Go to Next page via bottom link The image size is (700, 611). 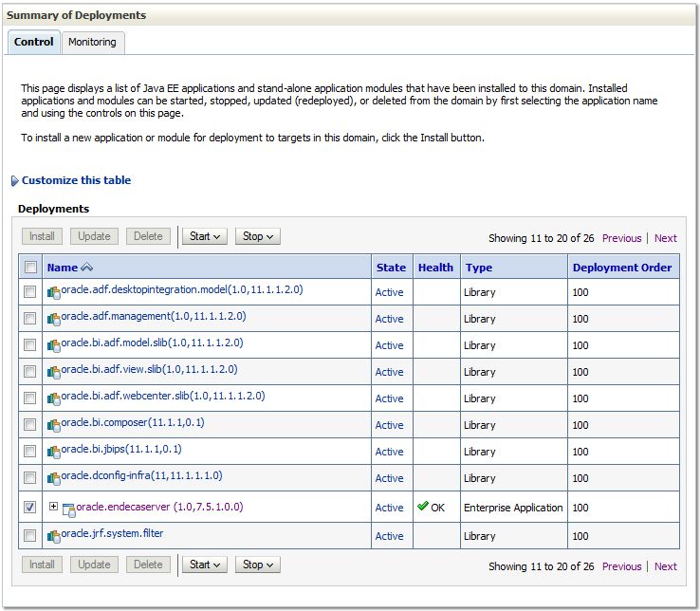[x=666, y=566]
